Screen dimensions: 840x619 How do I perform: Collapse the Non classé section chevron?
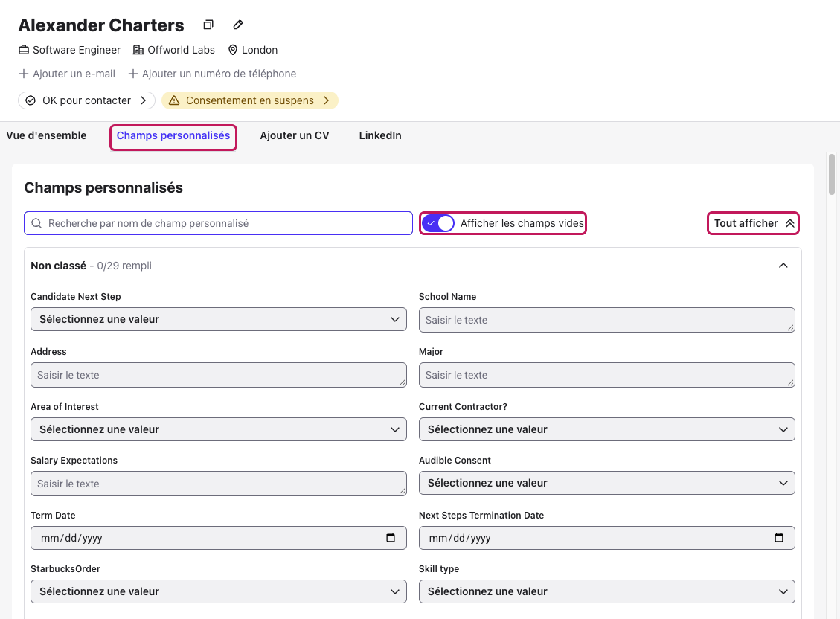[783, 266]
